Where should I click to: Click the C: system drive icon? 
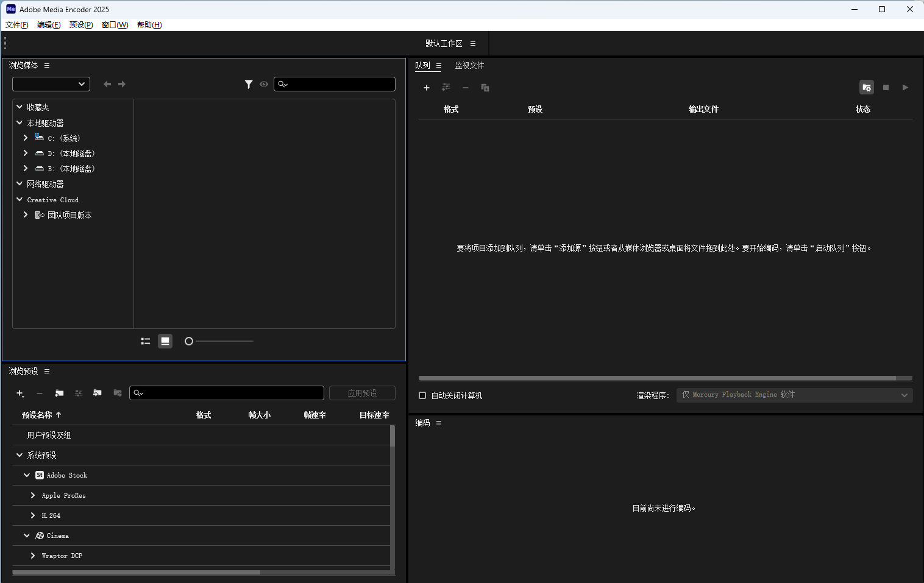[39, 137]
